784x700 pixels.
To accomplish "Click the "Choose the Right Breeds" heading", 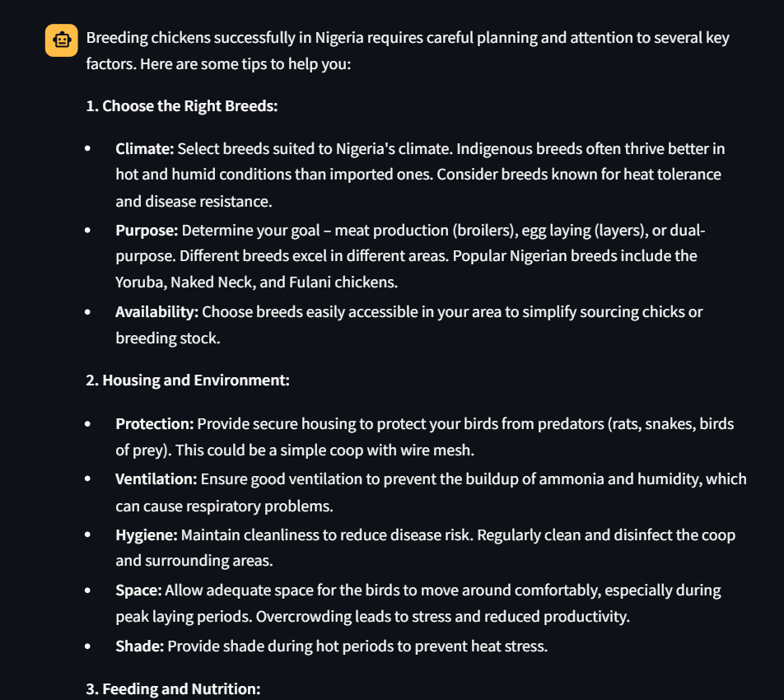I will (x=182, y=106).
